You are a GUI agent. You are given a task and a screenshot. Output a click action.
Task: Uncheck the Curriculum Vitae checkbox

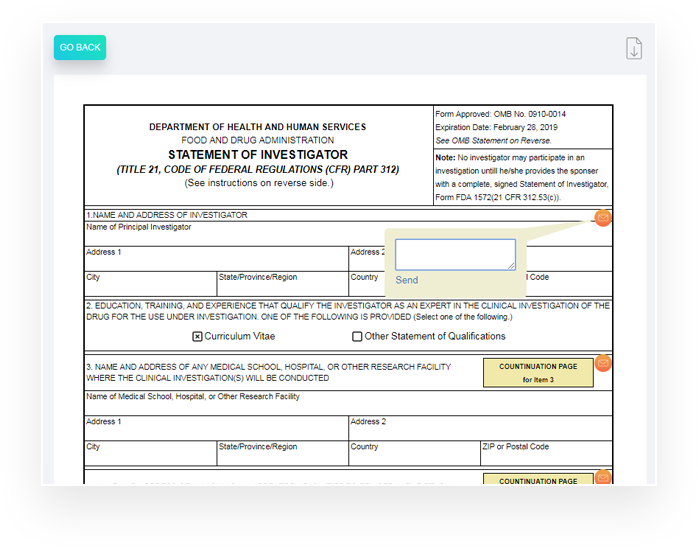tap(198, 337)
